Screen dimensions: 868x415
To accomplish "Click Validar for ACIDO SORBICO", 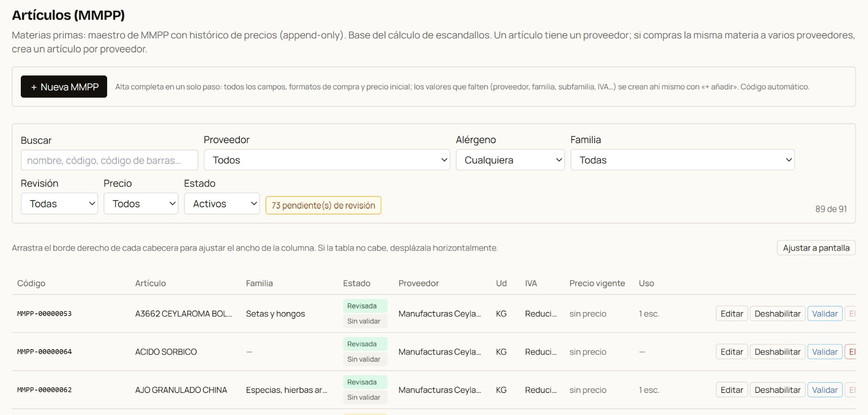I will 825,352.
